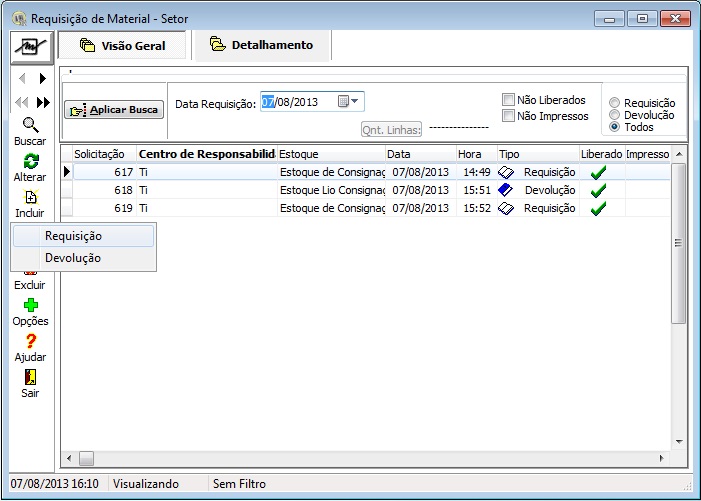701x501 pixels.
Task: Click the Alterar green arrows icon
Action: (30, 161)
